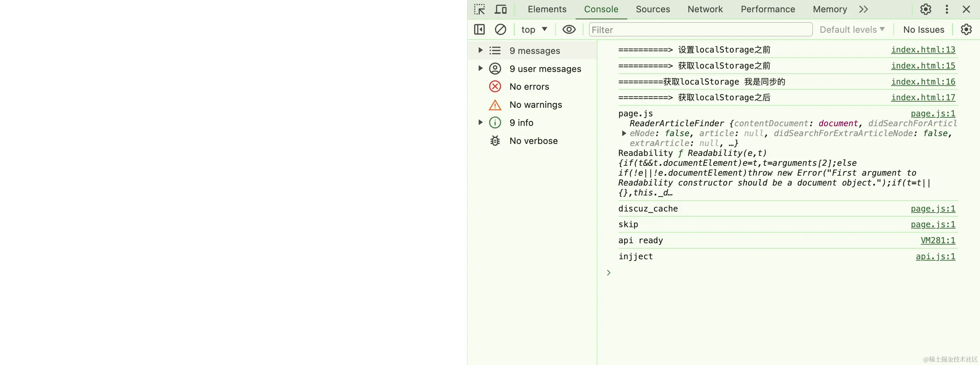Image resolution: width=980 pixels, height=365 pixels.
Task: Expand the ReaderArticleFinder object triangle
Action: [624, 133]
